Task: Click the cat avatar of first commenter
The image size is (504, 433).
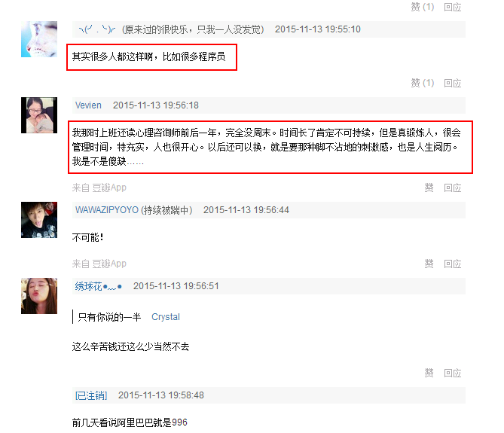Action: pyautogui.click(x=39, y=39)
